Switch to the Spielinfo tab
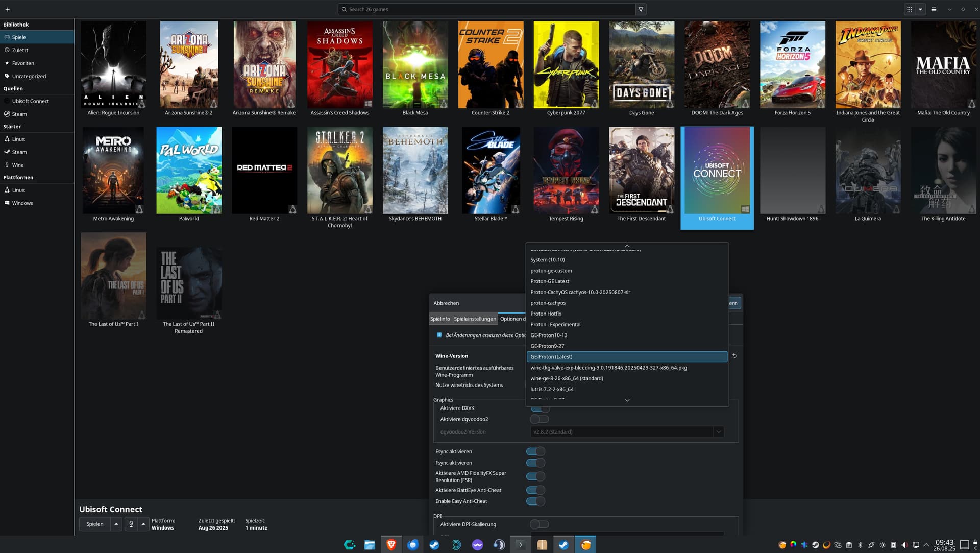This screenshot has height=553, width=980. (440, 319)
